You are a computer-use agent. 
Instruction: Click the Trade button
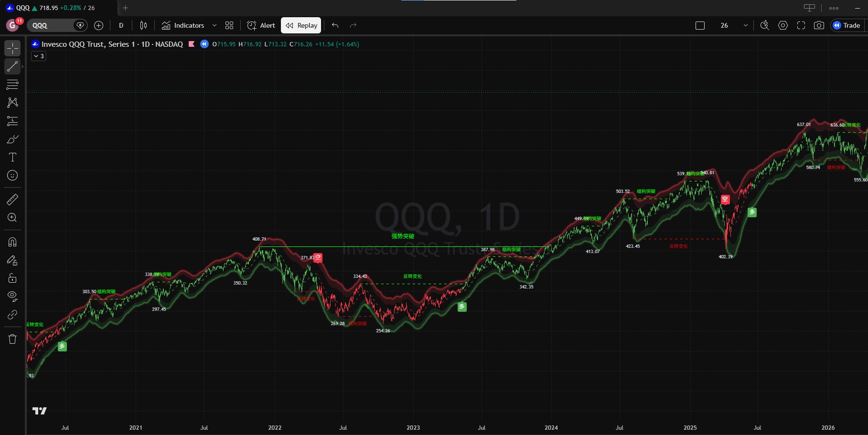847,25
